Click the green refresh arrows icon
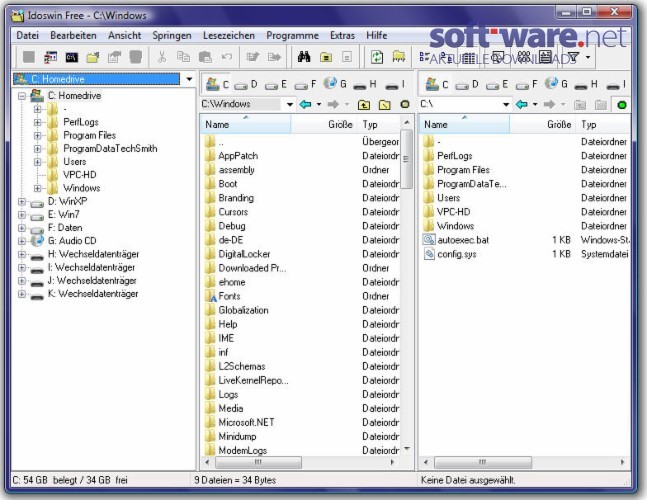647x500 pixels. pos(377,57)
